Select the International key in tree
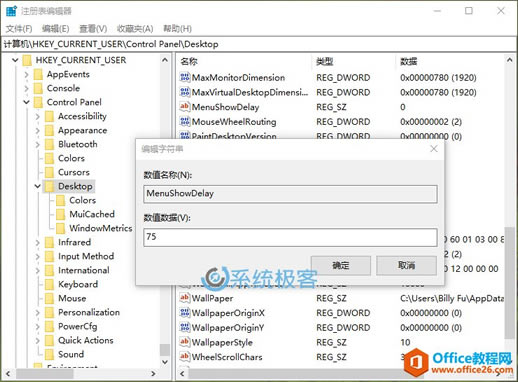The image size is (518, 382). point(84,270)
